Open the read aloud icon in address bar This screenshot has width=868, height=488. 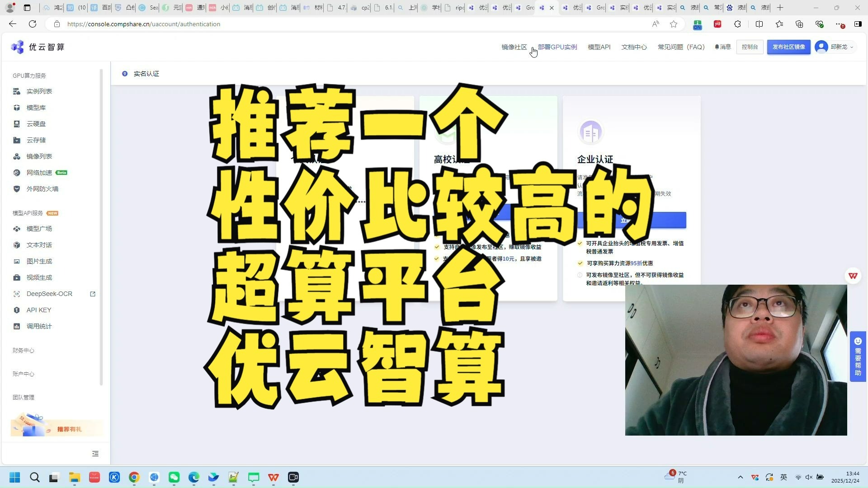click(656, 24)
